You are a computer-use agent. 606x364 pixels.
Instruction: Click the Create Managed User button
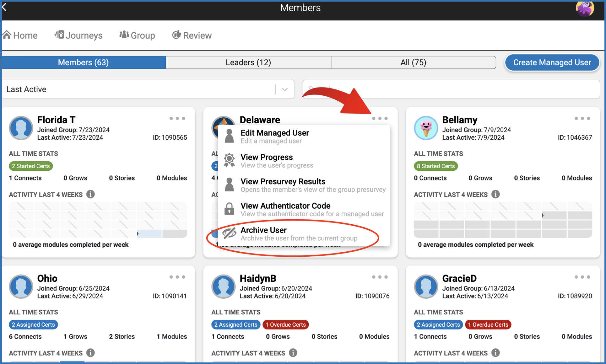552,62
